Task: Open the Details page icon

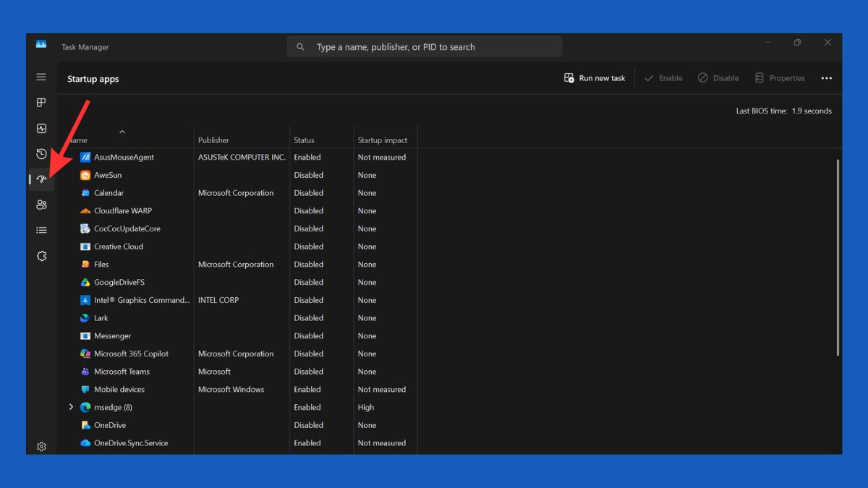Action: (x=41, y=230)
